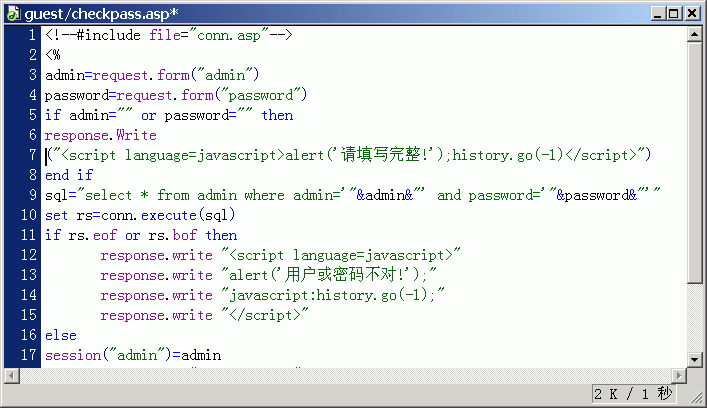Click 'response.Write' on line 6
This screenshot has height=408, width=707.
coord(101,135)
